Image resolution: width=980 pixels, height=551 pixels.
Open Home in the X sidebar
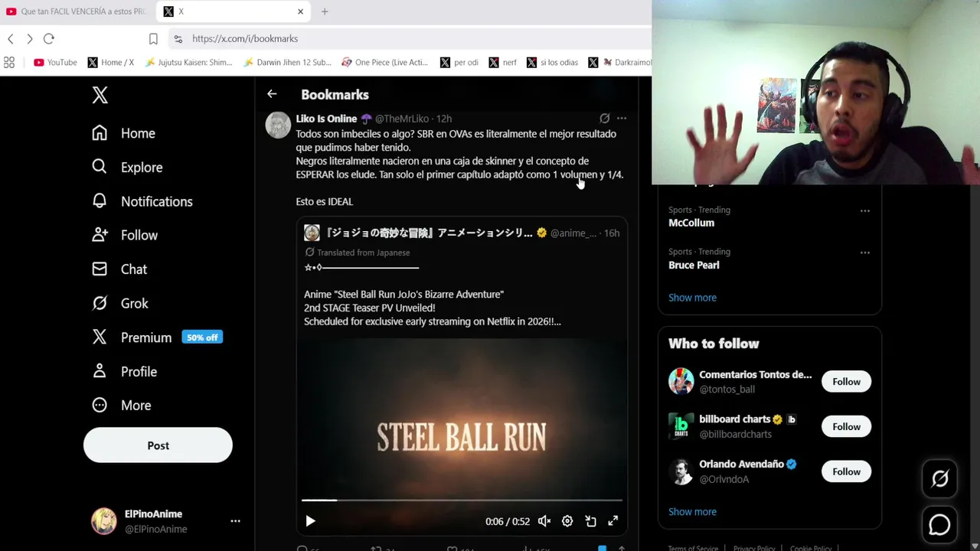coord(123,133)
